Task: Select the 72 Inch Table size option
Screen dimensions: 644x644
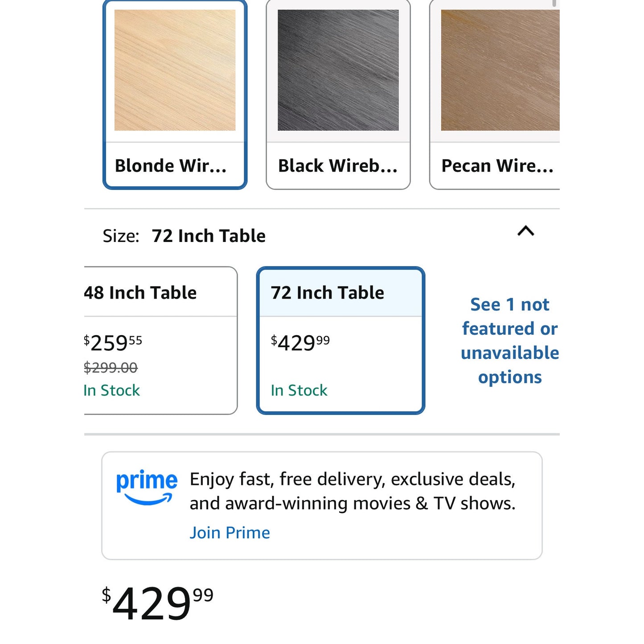Action: (x=340, y=340)
